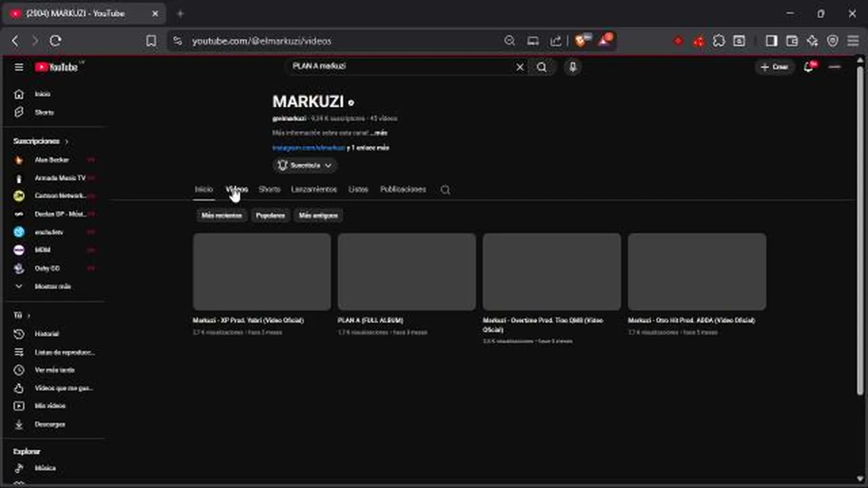Open the Suscrito dropdown
This screenshot has height=488, width=868.
pyautogui.click(x=304, y=165)
